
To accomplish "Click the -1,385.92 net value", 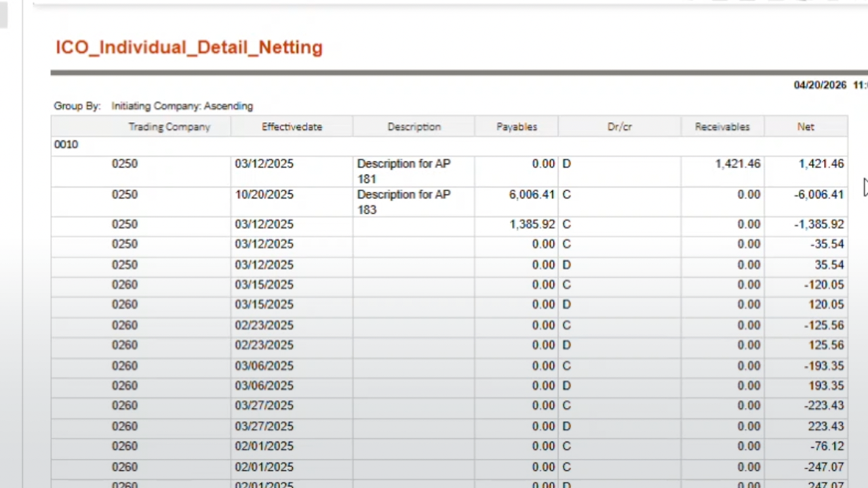I will [x=819, y=224].
